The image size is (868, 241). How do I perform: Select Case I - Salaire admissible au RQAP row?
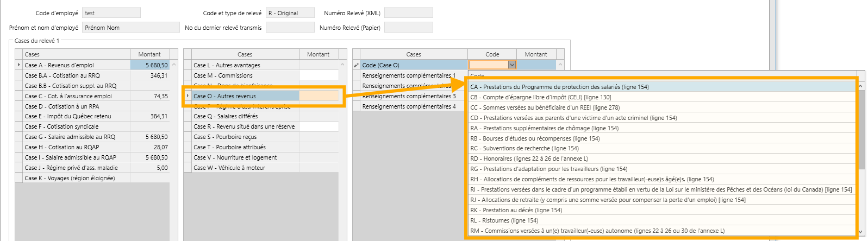click(92, 157)
